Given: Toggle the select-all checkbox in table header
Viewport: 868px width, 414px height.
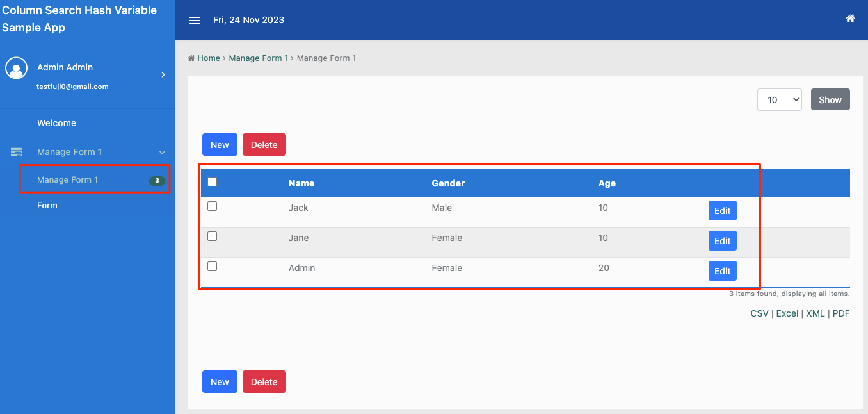Looking at the screenshot, I should click(x=213, y=182).
